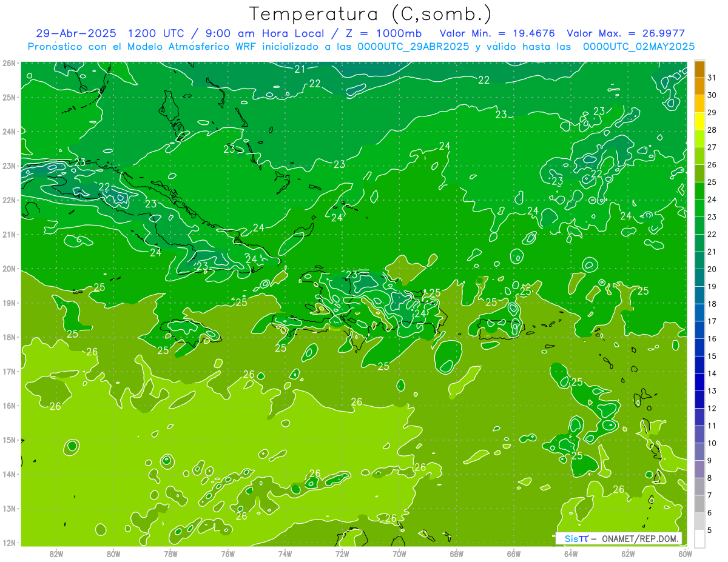Click the '21N' latitude label
Screen dimensions: 728x562
click(x=9, y=234)
